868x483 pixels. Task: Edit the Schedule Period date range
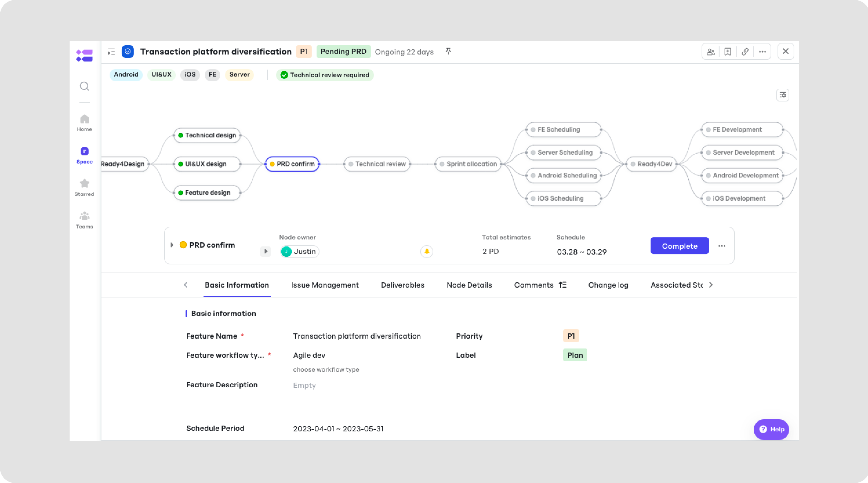click(x=338, y=429)
